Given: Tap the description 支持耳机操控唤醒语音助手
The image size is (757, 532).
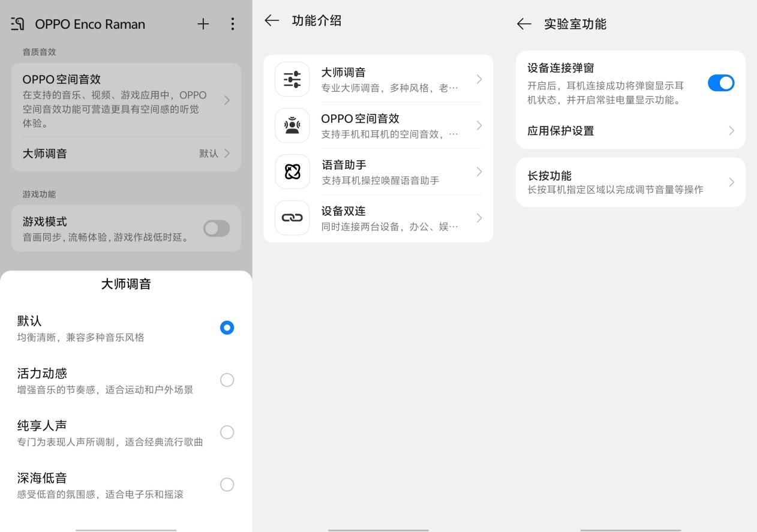Looking at the screenshot, I should coord(380,181).
